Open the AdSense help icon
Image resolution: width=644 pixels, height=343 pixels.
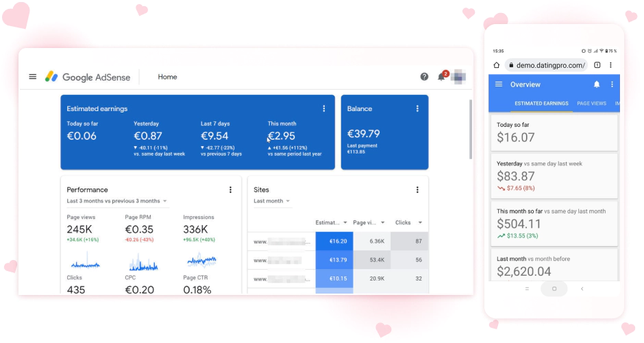coord(424,77)
